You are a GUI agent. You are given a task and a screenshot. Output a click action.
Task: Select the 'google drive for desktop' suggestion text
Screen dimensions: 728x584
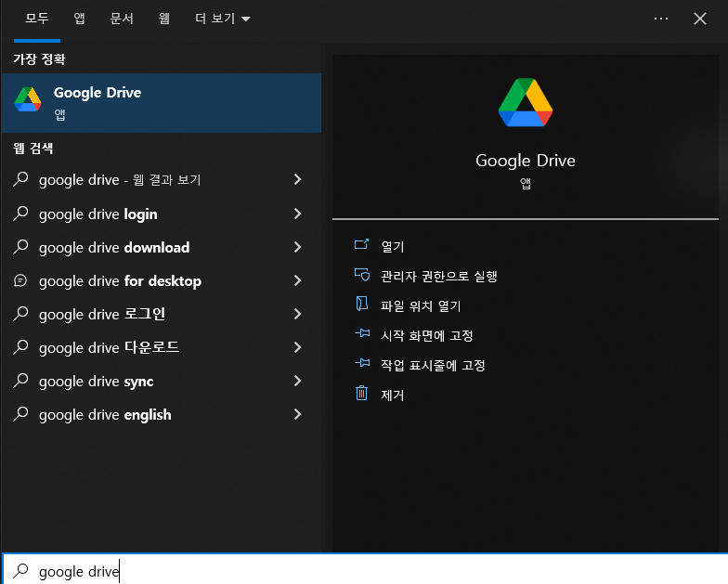120,280
